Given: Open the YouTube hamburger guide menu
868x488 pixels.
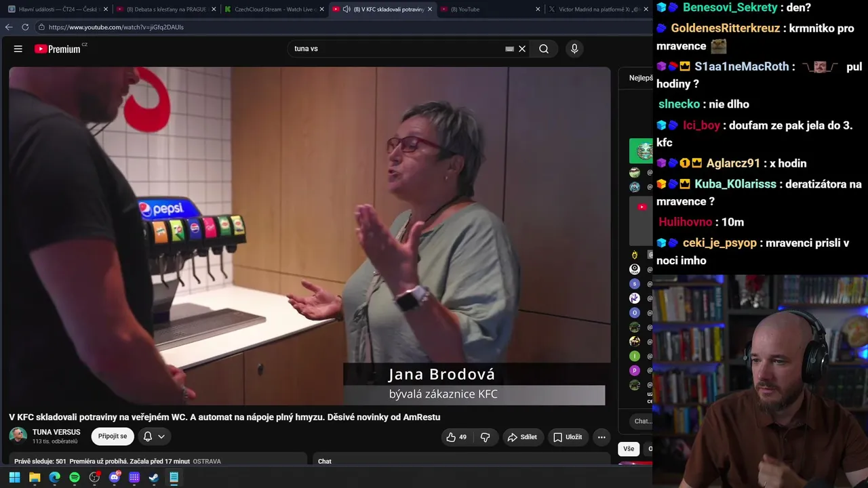Looking at the screenshot, I should pyautogui.click(x=18, y=49).
